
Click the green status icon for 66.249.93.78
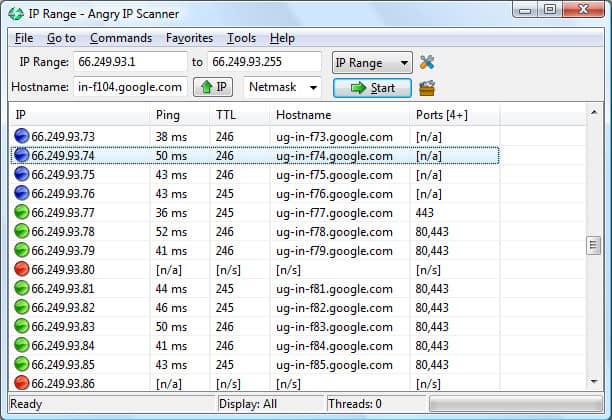tap(21, 231)
